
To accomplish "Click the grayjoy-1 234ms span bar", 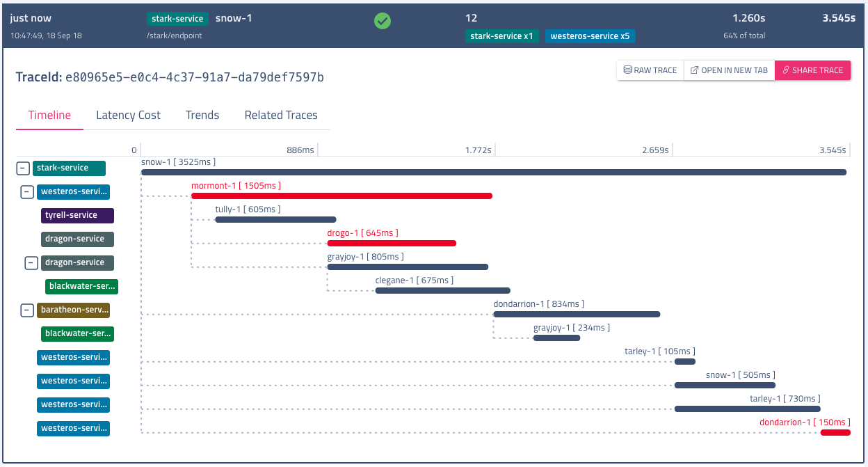I will tap(556, 338).
